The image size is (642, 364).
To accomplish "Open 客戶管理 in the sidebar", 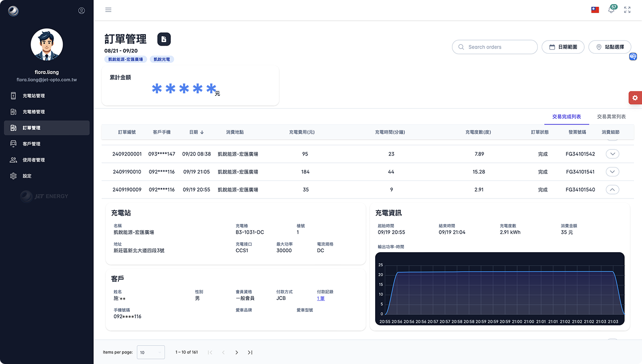I will [47, 144].
